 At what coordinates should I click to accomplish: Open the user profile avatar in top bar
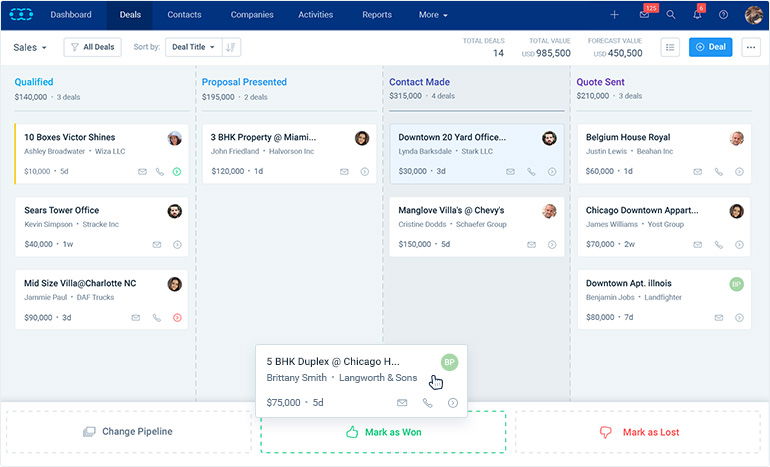click(753, 15)
